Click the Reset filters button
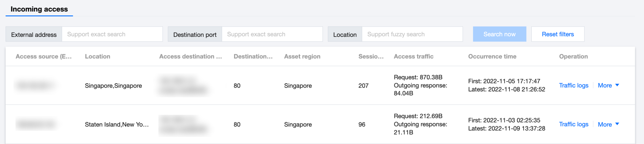This screenshot has width=644, height=144. click(x=558, y=34)
